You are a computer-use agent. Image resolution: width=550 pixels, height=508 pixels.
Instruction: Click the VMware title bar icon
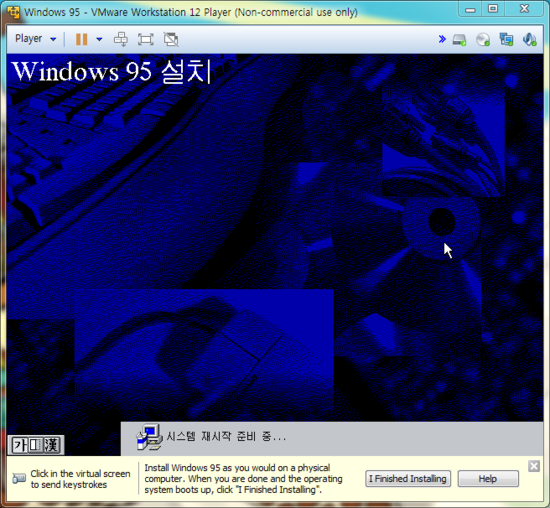13,12
